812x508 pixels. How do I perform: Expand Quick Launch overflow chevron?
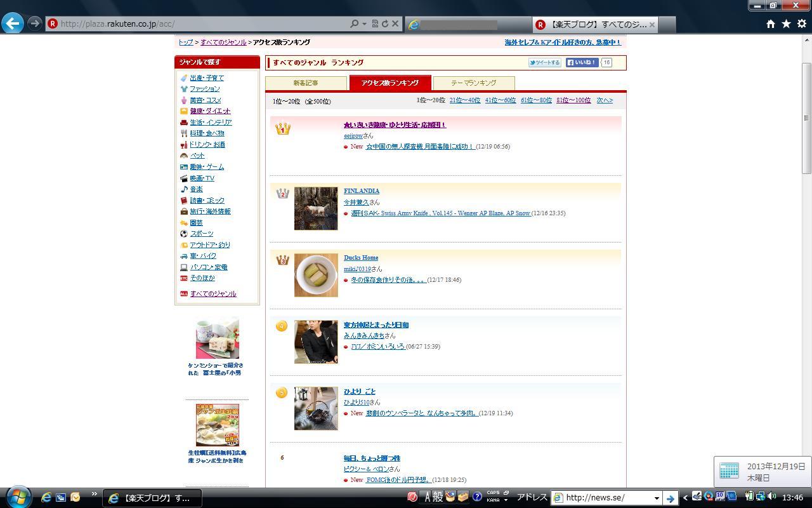(x=95, y=494)
